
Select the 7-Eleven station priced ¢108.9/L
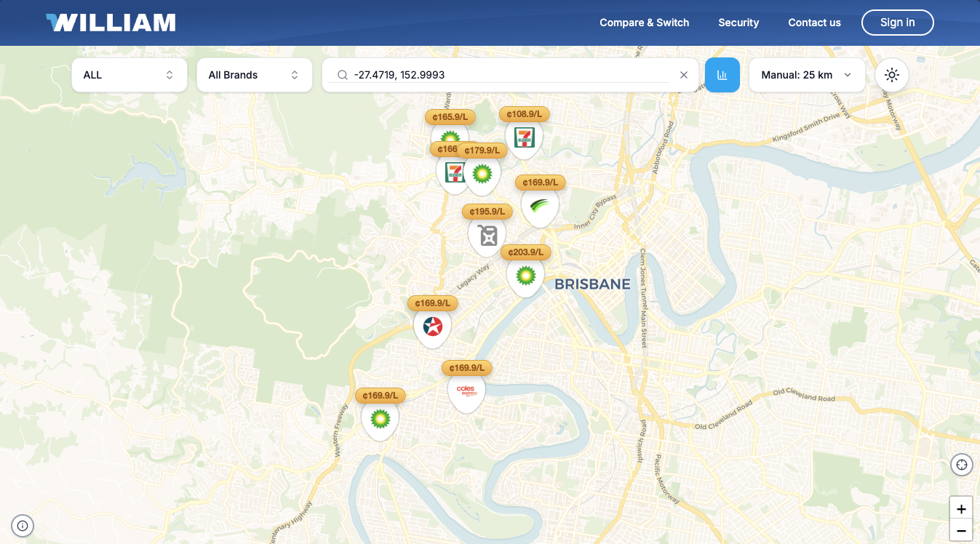[524, 137]
